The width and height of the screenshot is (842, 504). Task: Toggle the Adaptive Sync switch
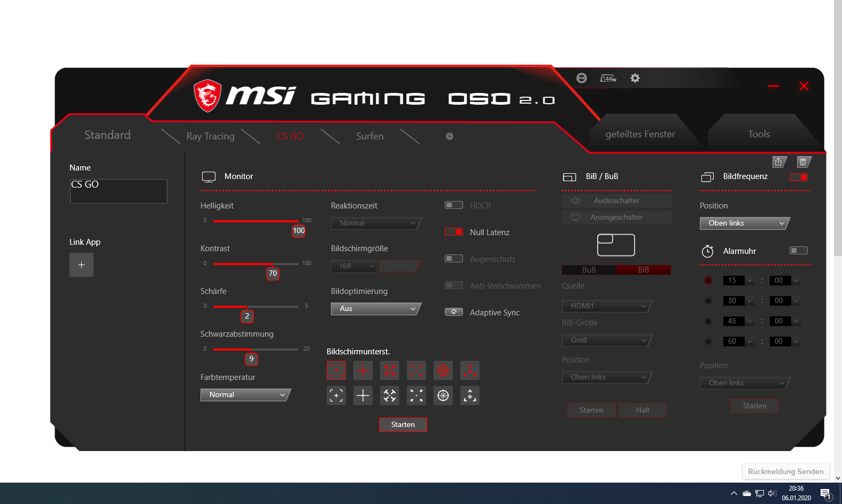454,312
